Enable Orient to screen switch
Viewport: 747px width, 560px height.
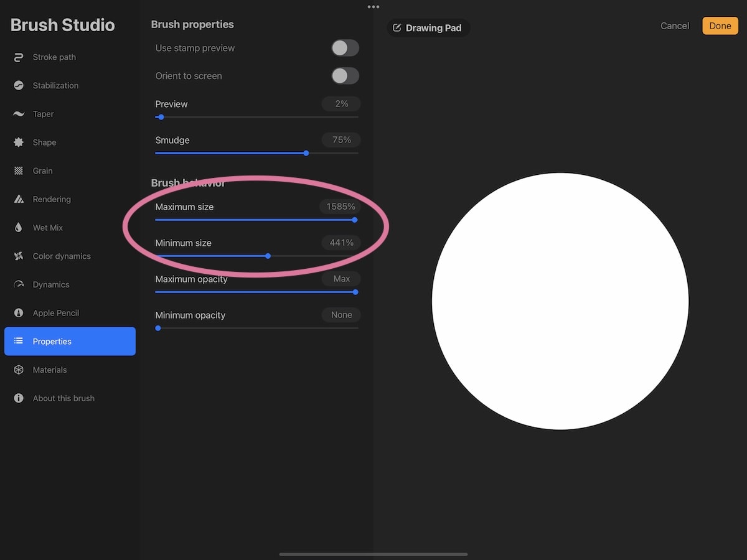[x=345, y=76]
